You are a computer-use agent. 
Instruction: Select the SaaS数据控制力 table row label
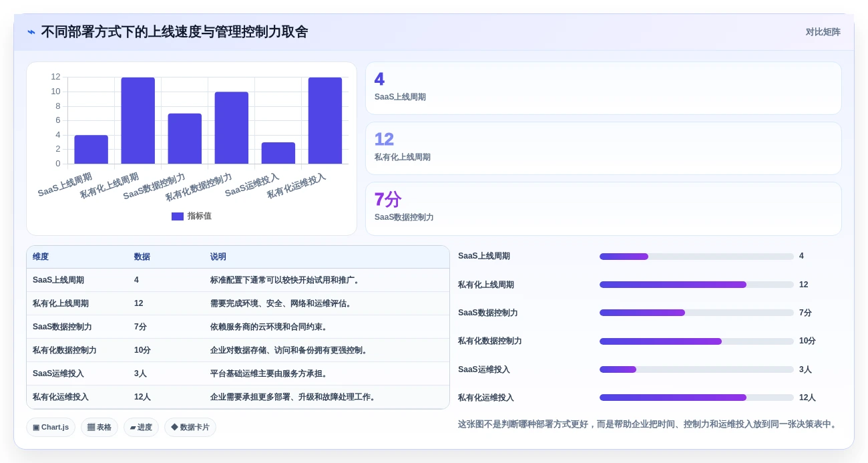(62, 327)
